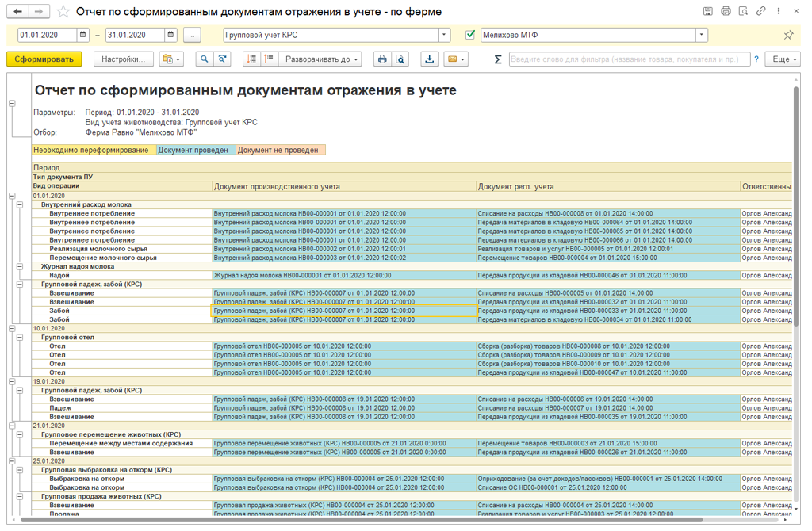Add report to favorites with star icon
This screenshot has height=531, width=812.
point(63,12)
